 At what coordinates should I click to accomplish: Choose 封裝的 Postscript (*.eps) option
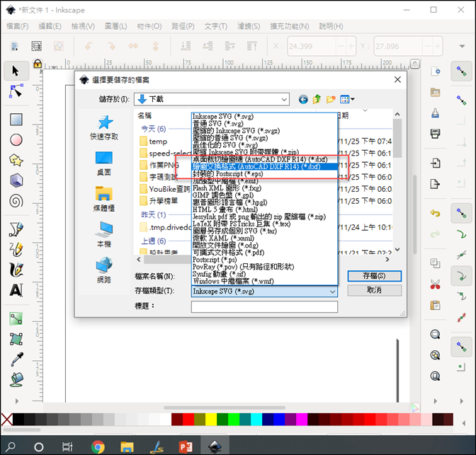pyautogui.click(x=264, y=174)
